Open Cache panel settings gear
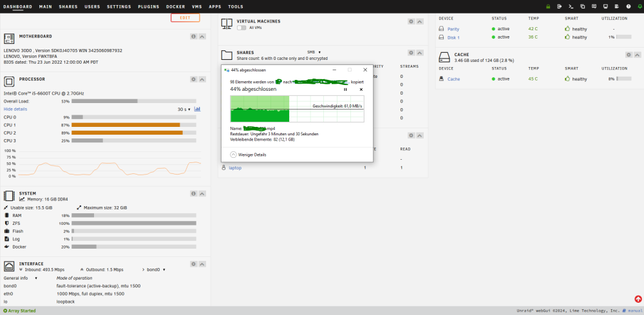Screen dimensions: 644x315 629,55
